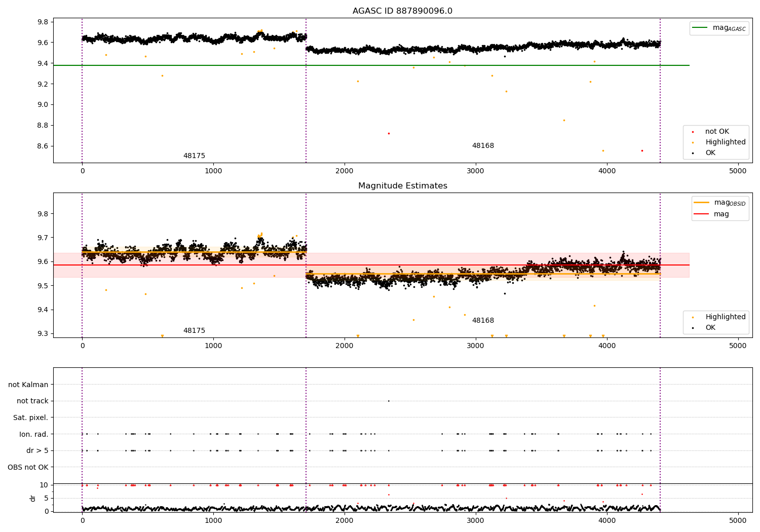Viewport: 760px width, 532px height.
Task: Click the 'dr' axis label
Action: 33,498
